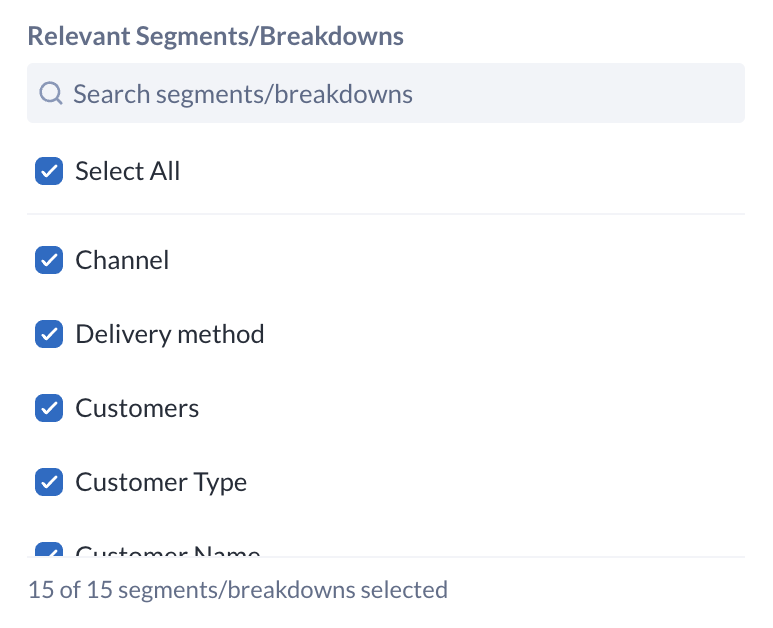Screen dimensions: 773x628
Task: Click the checkmark icon beside Channel
Action: pyautogui.click(x=49, y=260)
